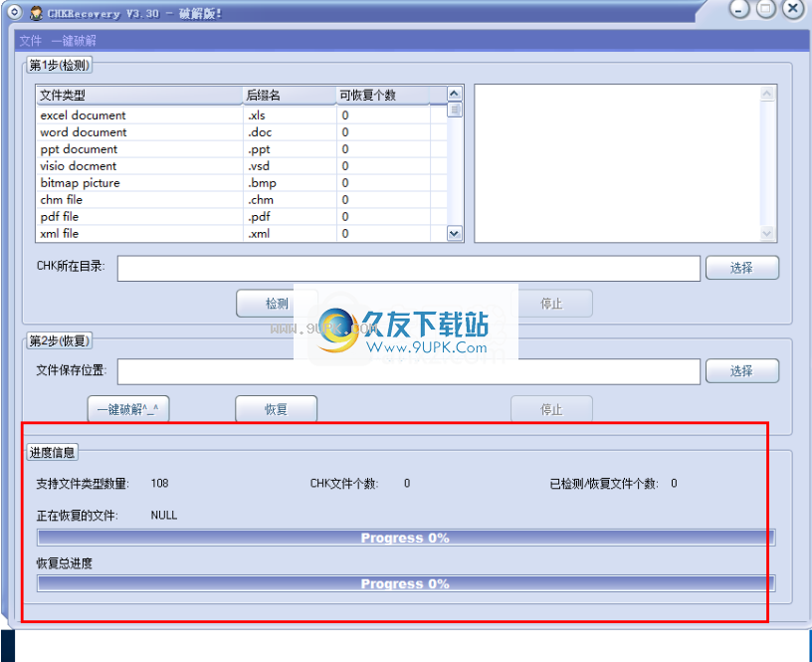The image size is (812, 662).
Task: Click the 停止 button in step 2
Action: (551, 409)
